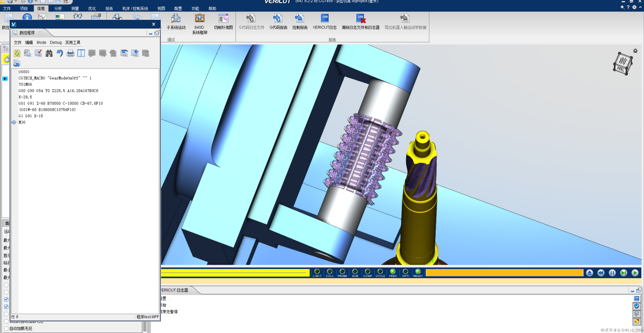Click the LOG icon in logger side toolbar
Viewport: 644px width, 333px height.
(637, 299)
